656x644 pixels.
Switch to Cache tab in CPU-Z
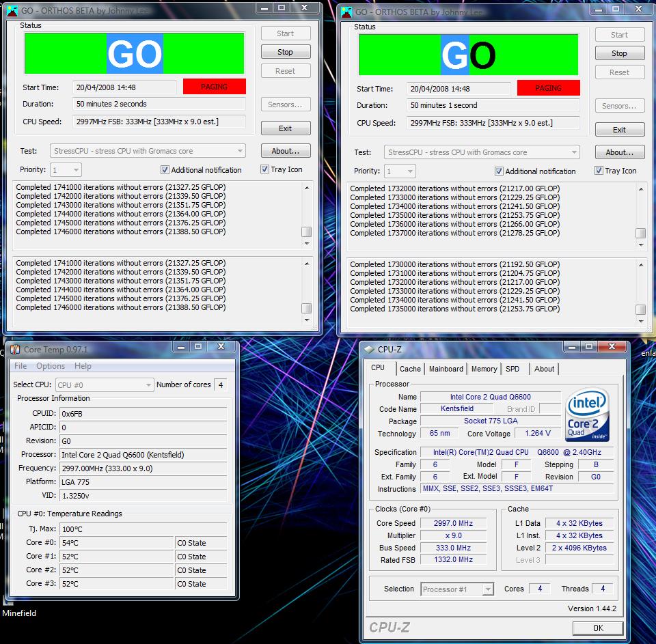coord(410,369)
